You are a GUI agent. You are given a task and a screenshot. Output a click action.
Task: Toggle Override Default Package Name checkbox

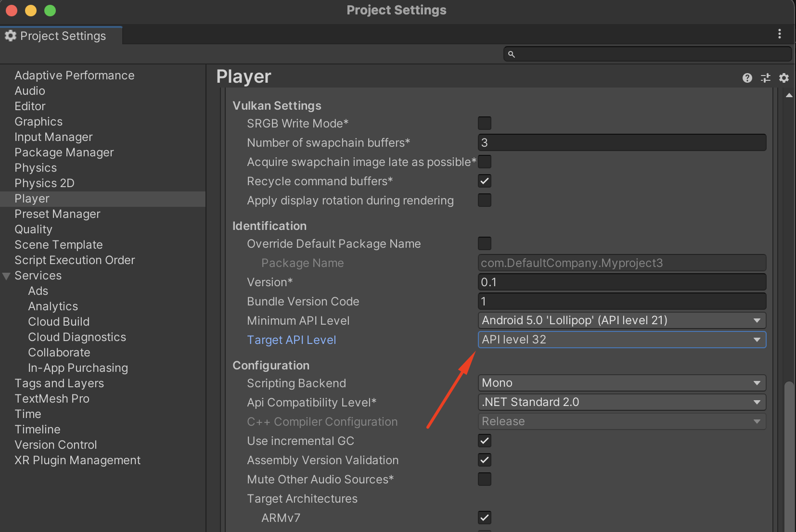(484, 243)
